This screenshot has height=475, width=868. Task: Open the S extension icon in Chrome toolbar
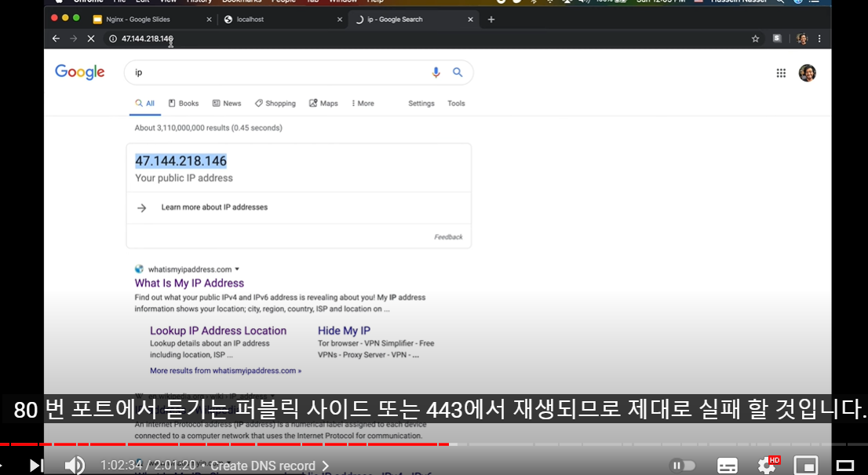pos(777,38)
